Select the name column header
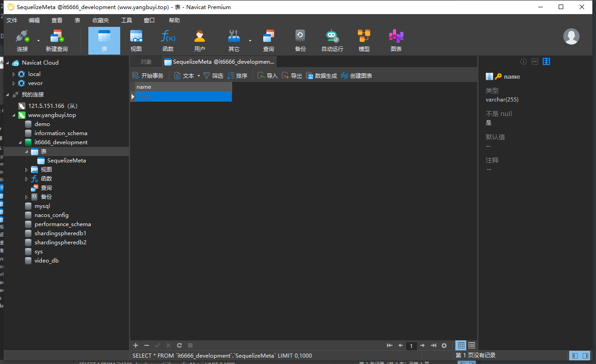The image size is (596, 364). click(183, 87)
